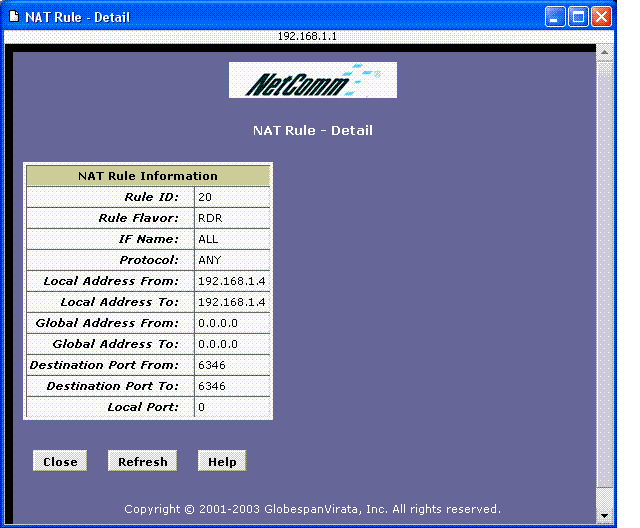Click the 192.168.1.1 address bar text
Screen dimensions: 640x528
click(308, 36)
